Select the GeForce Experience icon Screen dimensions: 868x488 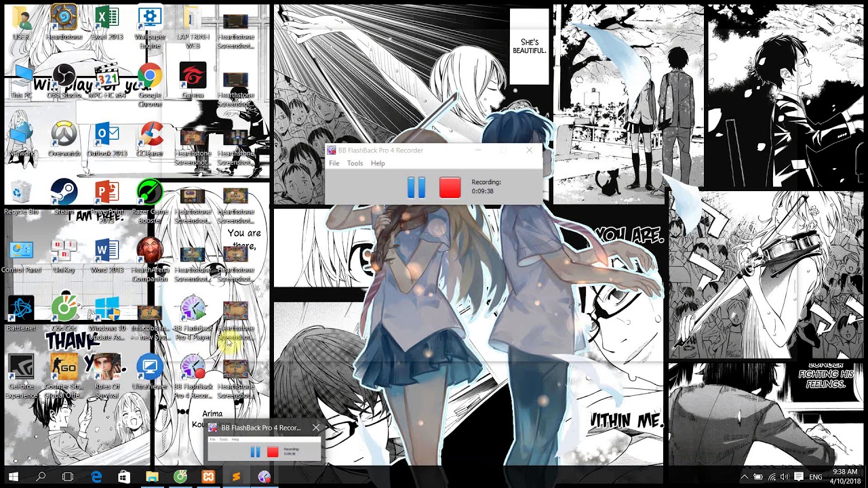pyautogui.click(x=21, y=376)
